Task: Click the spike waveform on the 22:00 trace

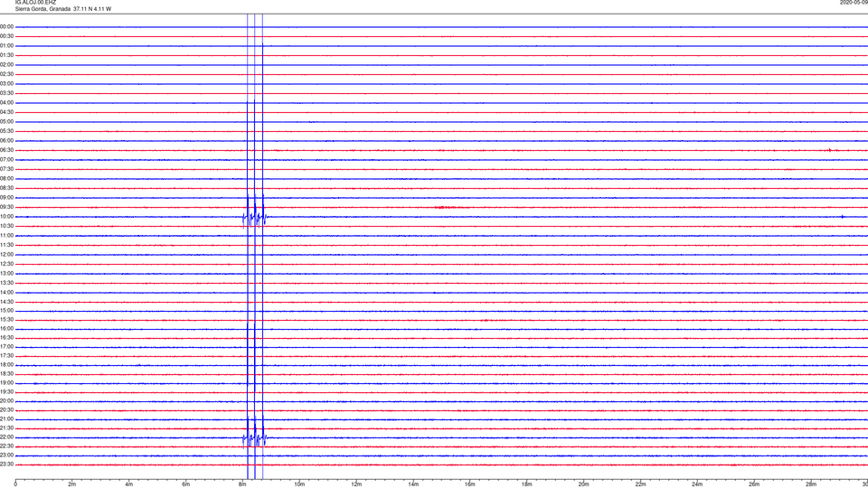Action: [x=255, y=437]
